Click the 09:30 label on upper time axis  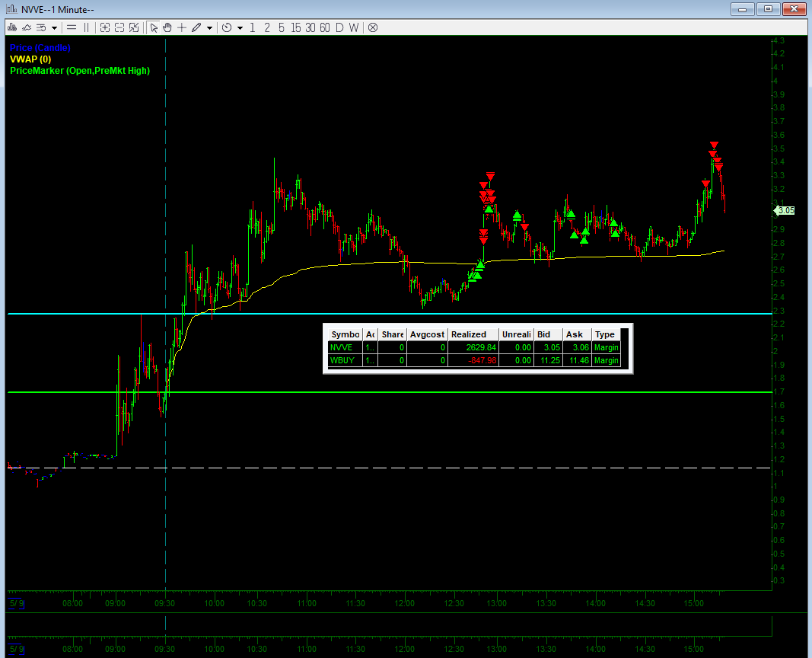(164, 604)
